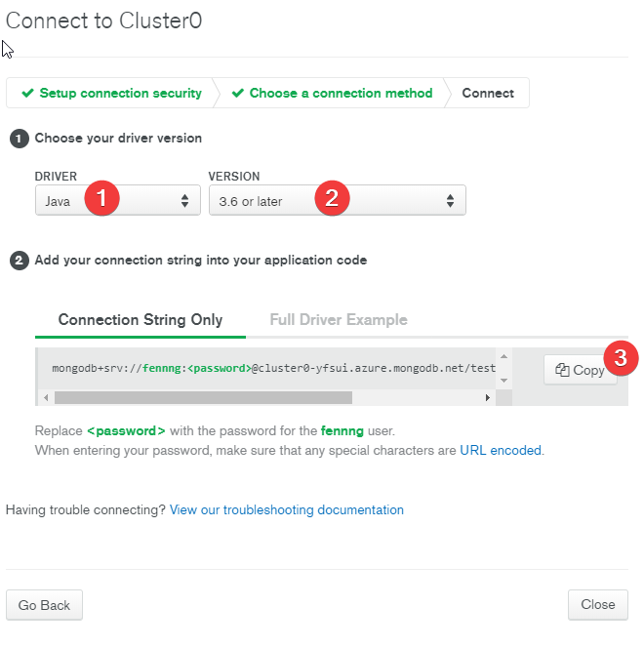Click the copy clipboard icon

(x=562, y=370)
